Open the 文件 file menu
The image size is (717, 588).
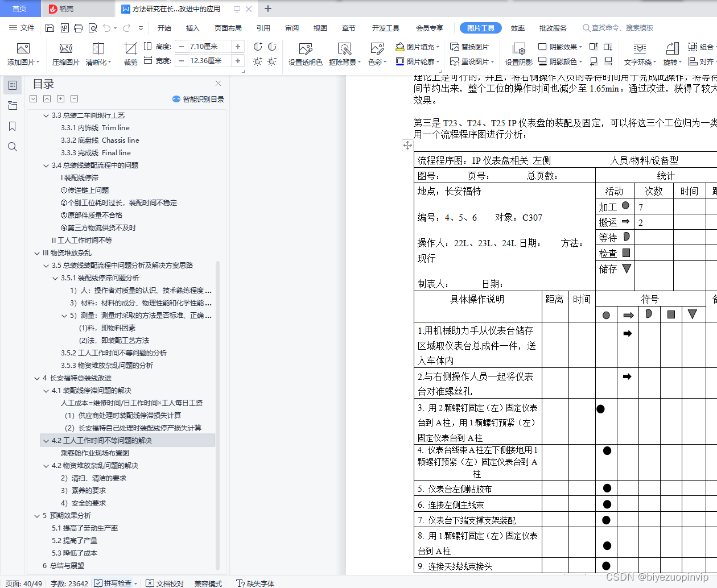pos(22,28)
